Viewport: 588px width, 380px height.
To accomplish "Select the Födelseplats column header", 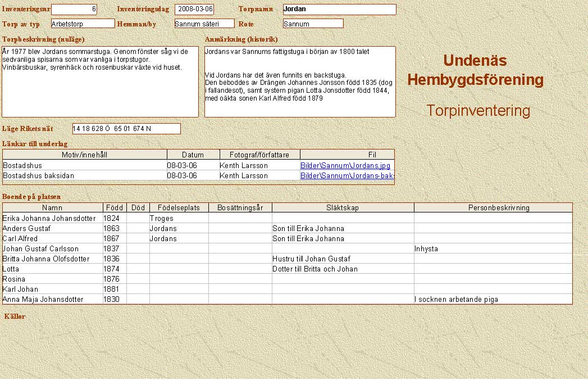I will coord(179,208).
